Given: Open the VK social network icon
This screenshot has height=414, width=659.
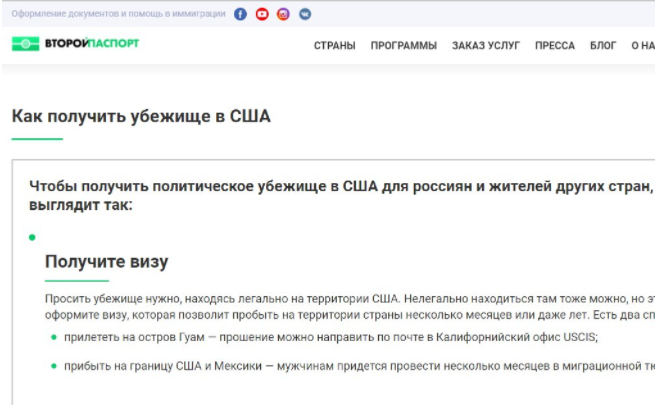Looking at the screenshot, I should click(304, 14).
